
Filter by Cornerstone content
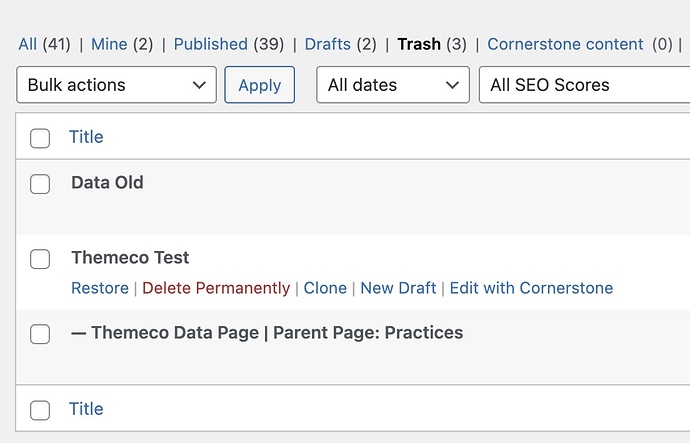point(565,44)
